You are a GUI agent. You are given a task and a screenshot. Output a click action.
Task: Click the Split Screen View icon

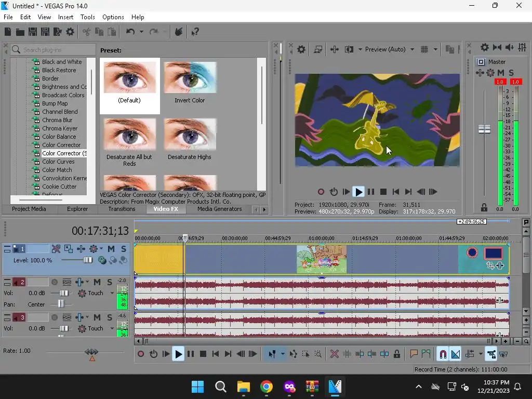coord(349,49)
